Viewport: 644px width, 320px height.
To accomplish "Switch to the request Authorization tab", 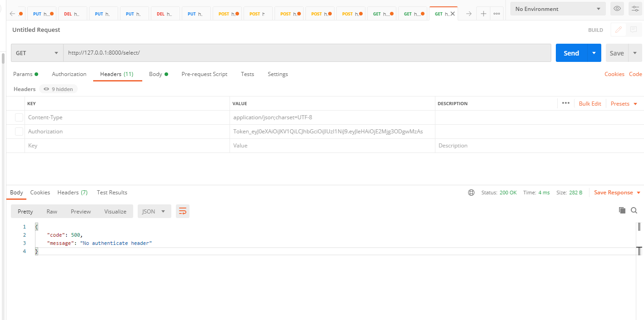I will tap(69, 74).
